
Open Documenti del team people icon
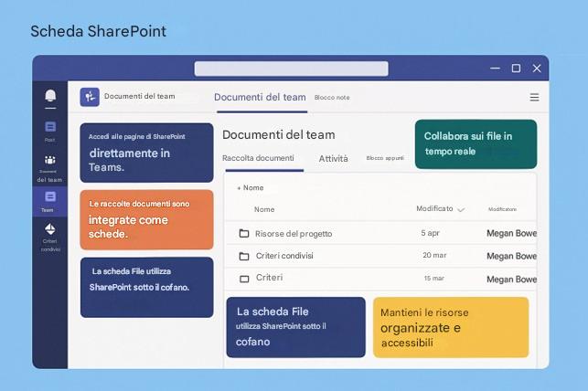50,160
